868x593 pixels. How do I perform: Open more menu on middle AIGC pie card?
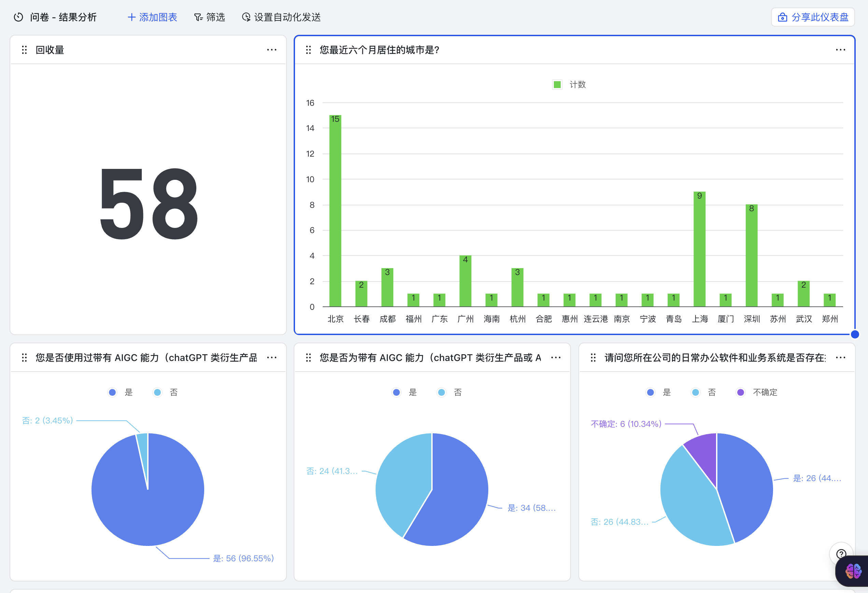(556, 358)
